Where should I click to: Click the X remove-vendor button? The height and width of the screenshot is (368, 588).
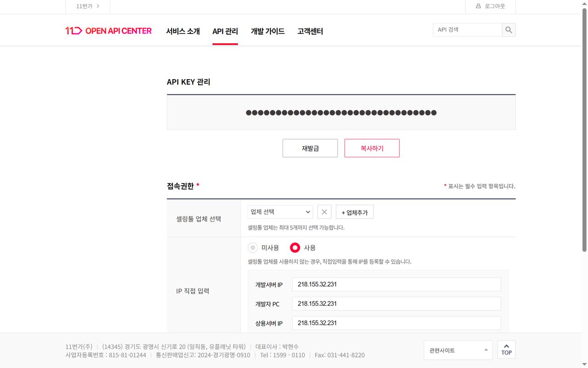(324, 212)
